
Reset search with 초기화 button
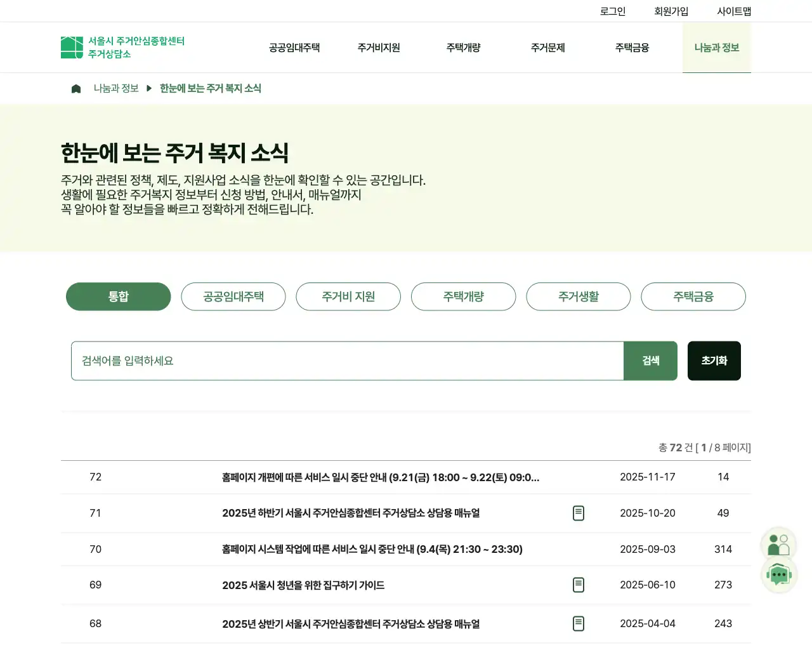[x=714, y=361]
